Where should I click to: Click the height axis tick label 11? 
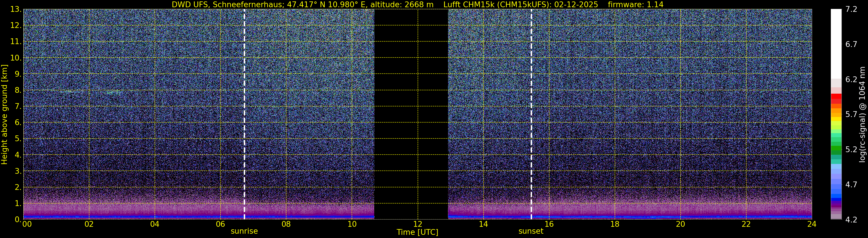[x=16, y=42]
